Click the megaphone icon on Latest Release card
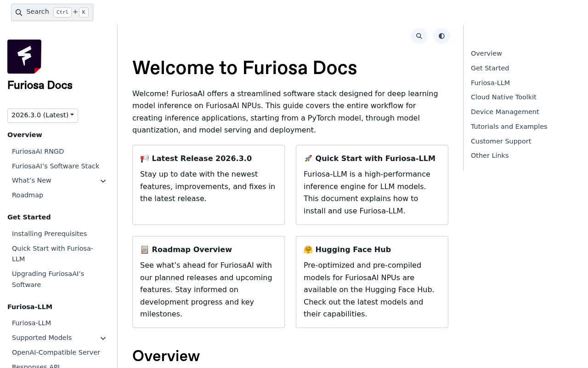Screen dimensions: 588x368 point(145,159)
